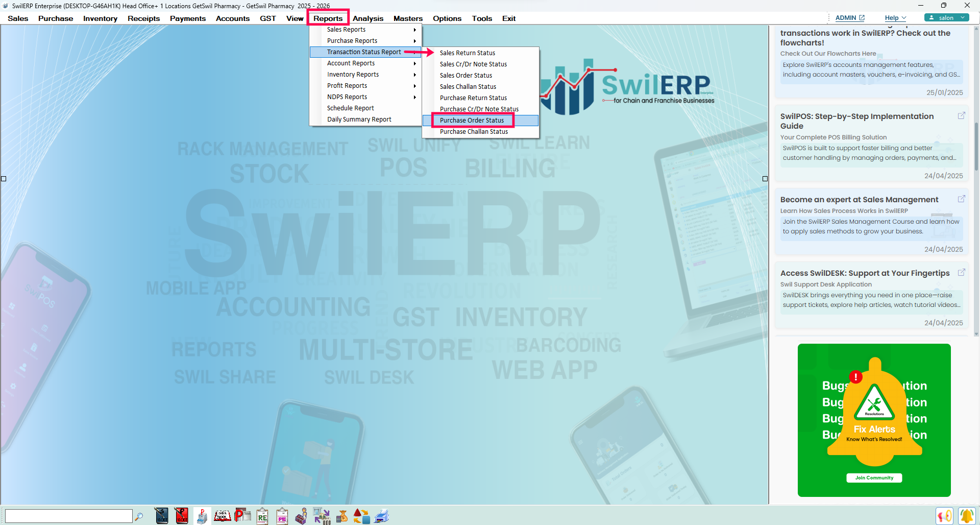980x525 pixels.
Task: Open the Analysis menu
Action: tap(368, 18)
